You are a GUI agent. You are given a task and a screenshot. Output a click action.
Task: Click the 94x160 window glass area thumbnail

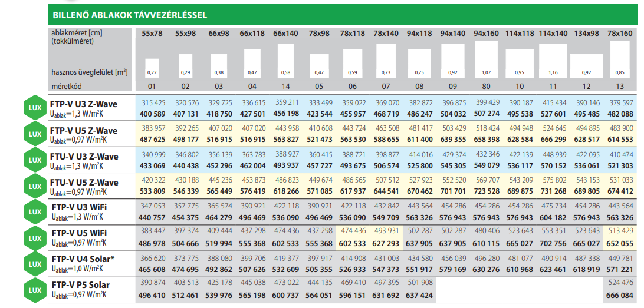(486, 59)
